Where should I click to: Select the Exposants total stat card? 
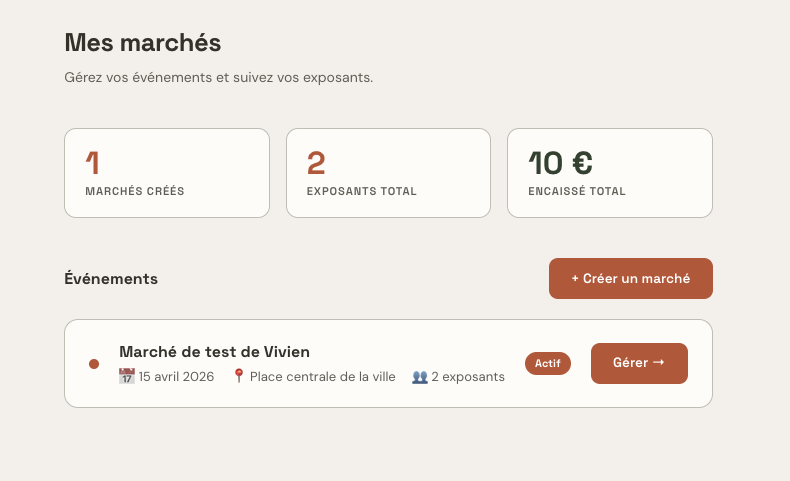[x=388, y=173]
